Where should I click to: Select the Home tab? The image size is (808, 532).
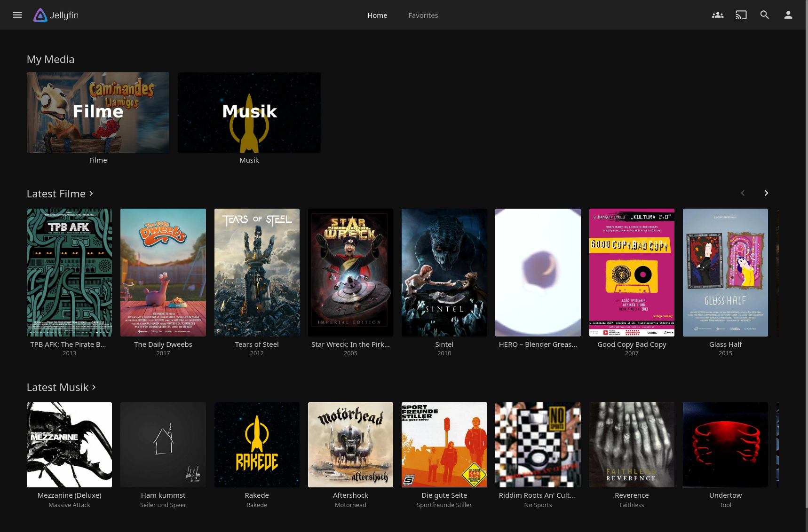coord(377,16)
